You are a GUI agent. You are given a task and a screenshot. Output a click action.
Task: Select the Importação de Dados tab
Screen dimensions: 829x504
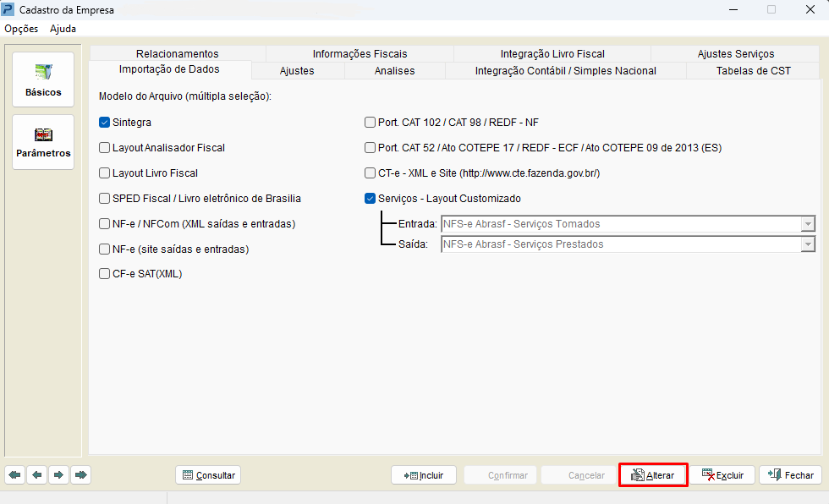[x=169, y=69]
